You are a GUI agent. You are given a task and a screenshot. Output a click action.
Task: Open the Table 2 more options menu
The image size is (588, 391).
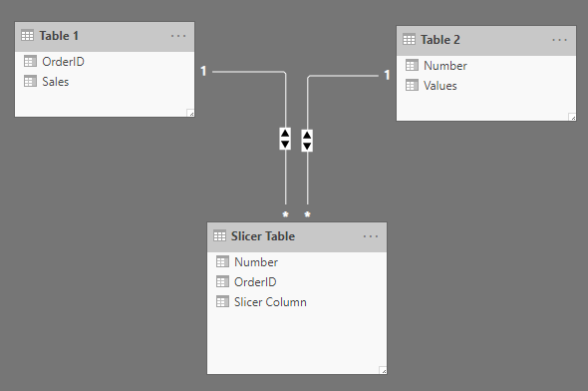559,40
